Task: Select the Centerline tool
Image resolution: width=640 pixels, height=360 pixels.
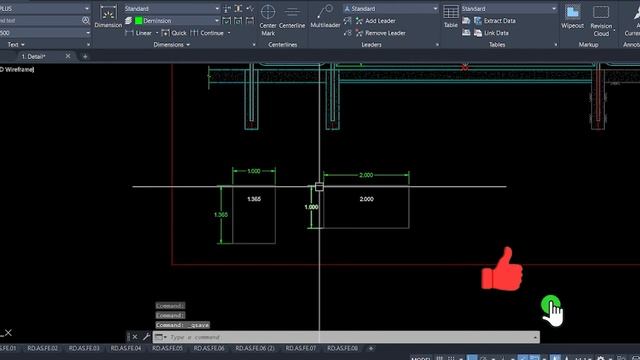Action: coord(292,17)
